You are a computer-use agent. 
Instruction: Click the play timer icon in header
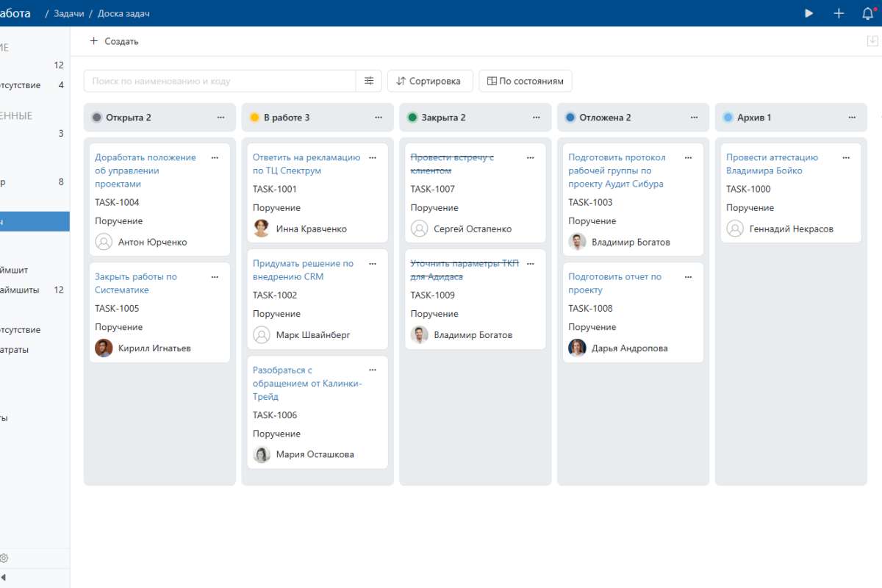tap(809, 13)
